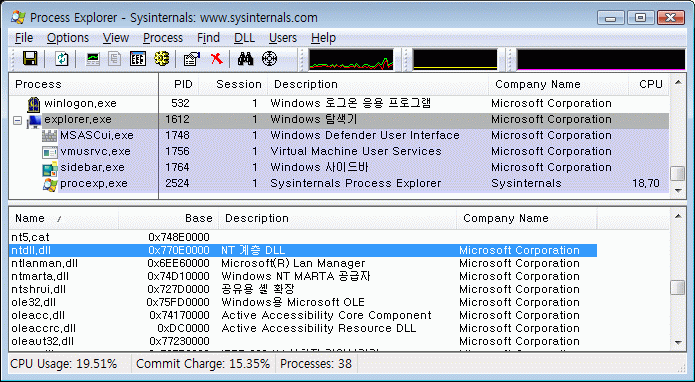Click the procexp.exe process icon
Viewport: 695px width, 382px height.
click(50, 184)
